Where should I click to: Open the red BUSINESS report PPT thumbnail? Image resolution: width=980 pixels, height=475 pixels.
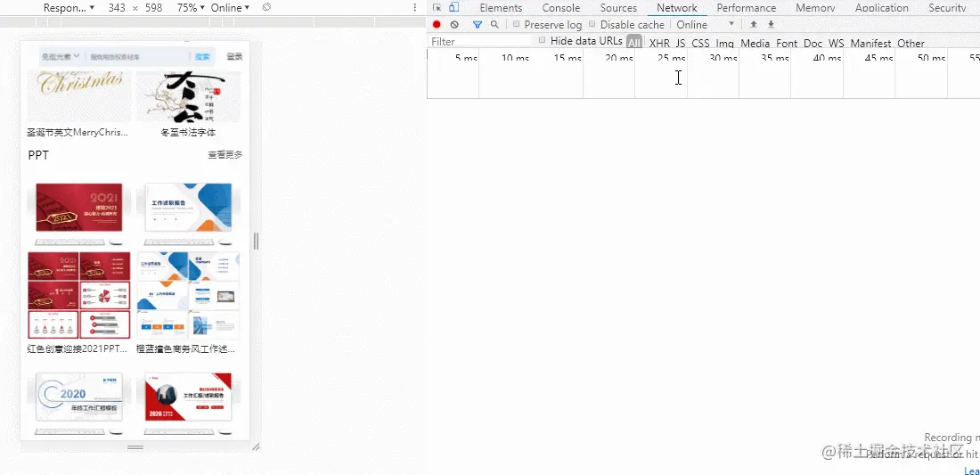pos(188,403)
